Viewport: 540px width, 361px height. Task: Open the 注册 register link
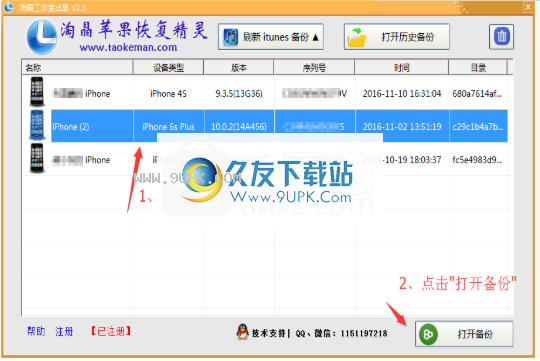tap(64, 331)
